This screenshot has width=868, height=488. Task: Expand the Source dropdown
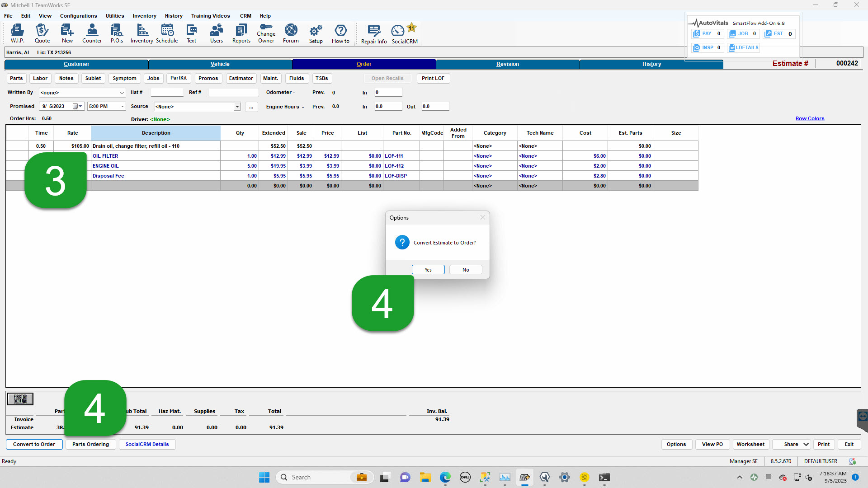point(237,107)
